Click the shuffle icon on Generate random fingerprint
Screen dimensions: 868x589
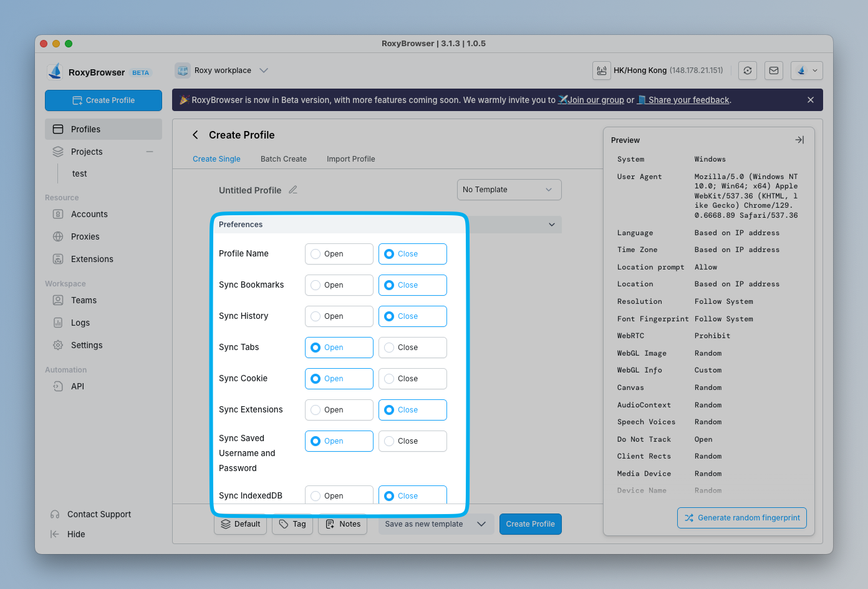(689, 518)
